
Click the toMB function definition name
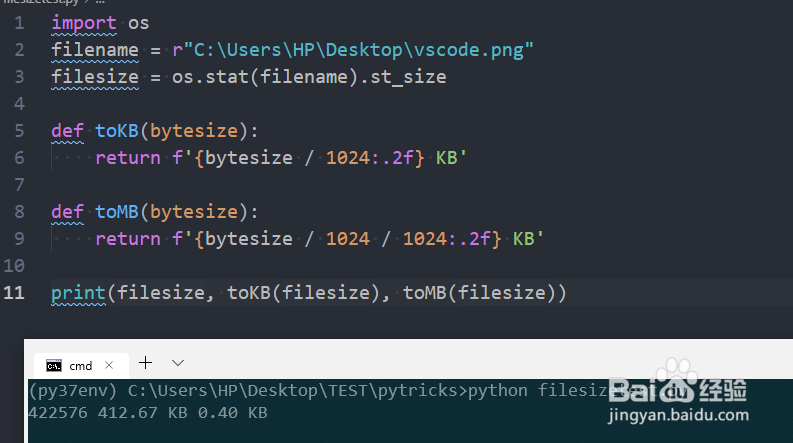(117, 212)
